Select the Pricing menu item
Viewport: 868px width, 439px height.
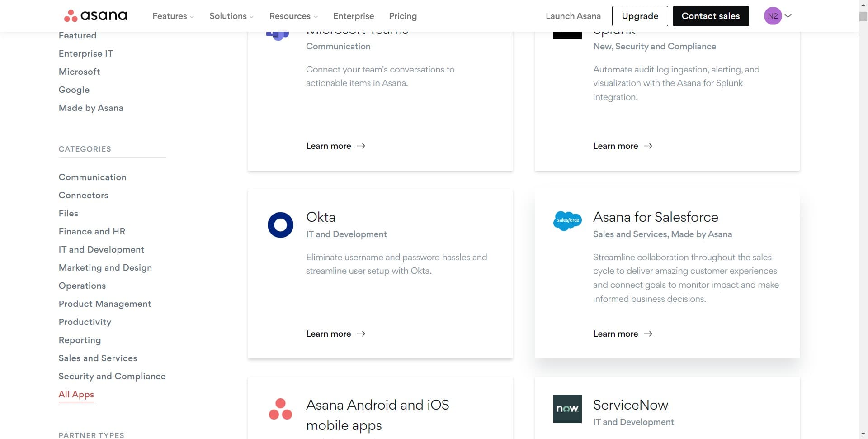tap(403, 16)
